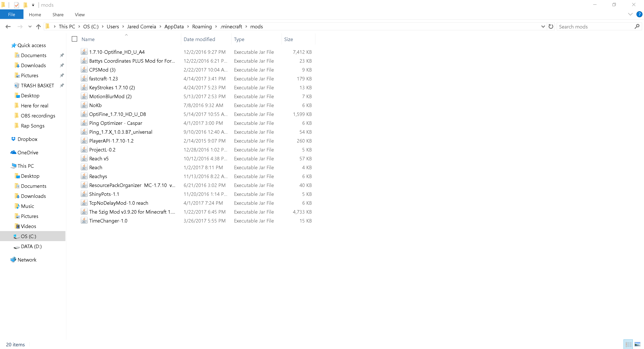The image size is (644, 349).
Task: Click the Search mods input field
Action: [x=595, y=26]
